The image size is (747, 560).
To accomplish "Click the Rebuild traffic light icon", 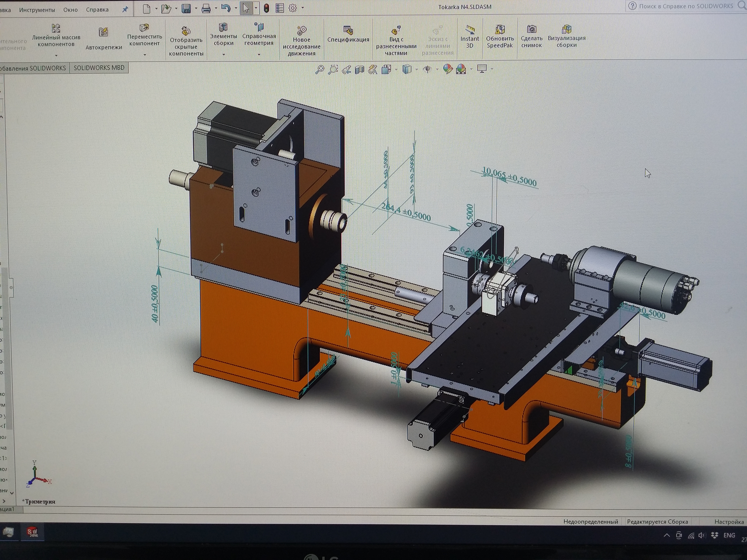I will click(266, 9).
